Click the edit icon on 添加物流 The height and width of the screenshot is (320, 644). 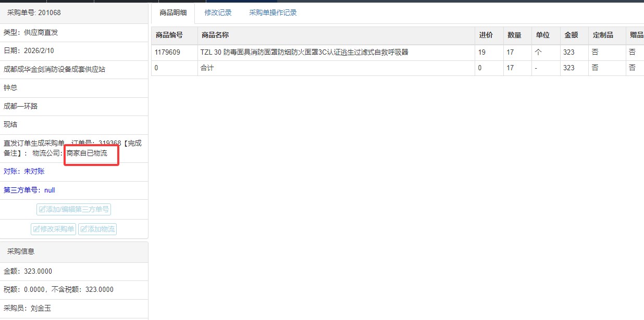[83, 229]
